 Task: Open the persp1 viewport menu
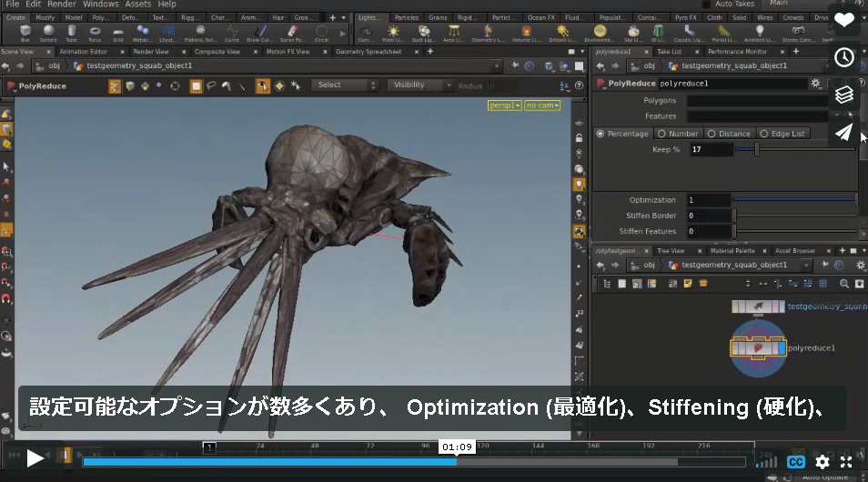504,105
